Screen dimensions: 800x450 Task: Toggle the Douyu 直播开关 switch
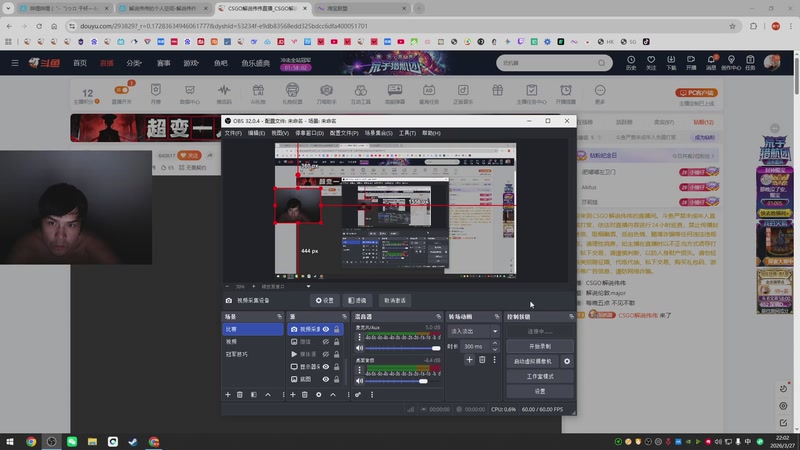click(x=121, y=90)
